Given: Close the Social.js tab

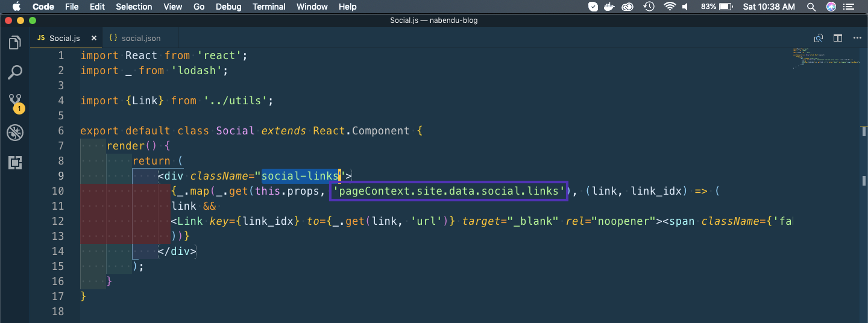Looking at the screenshot, I should click(93, 38).
